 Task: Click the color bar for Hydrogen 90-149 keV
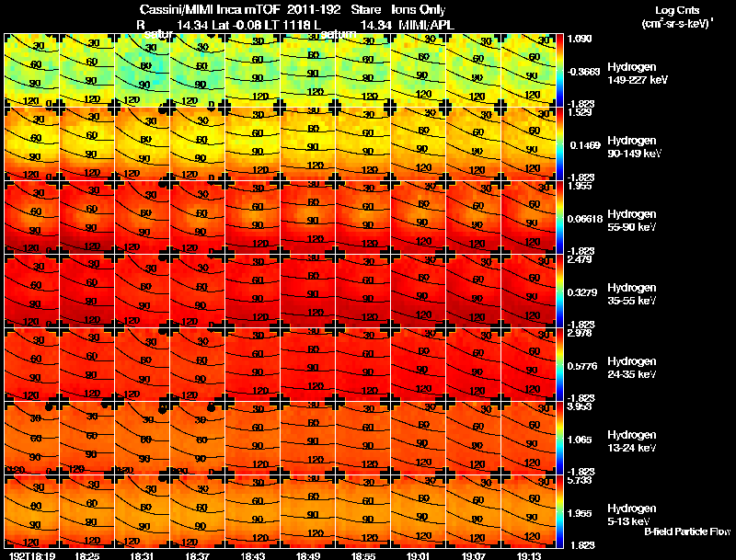559,143
